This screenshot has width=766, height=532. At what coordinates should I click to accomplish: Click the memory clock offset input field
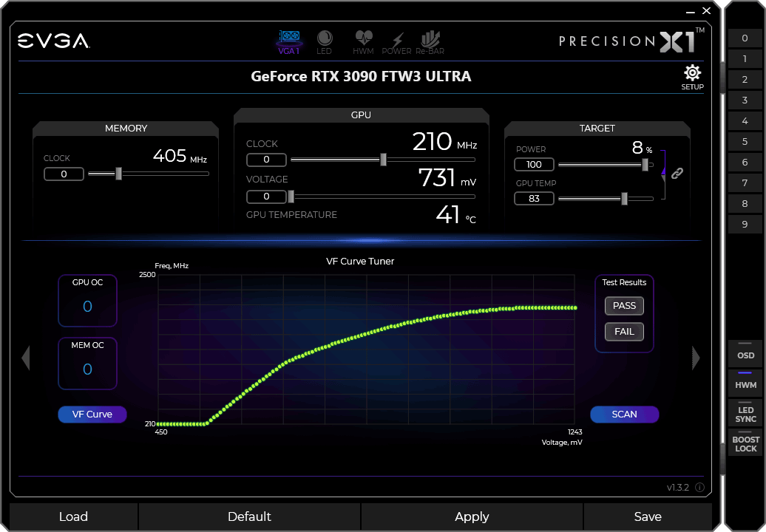(64, 174)
